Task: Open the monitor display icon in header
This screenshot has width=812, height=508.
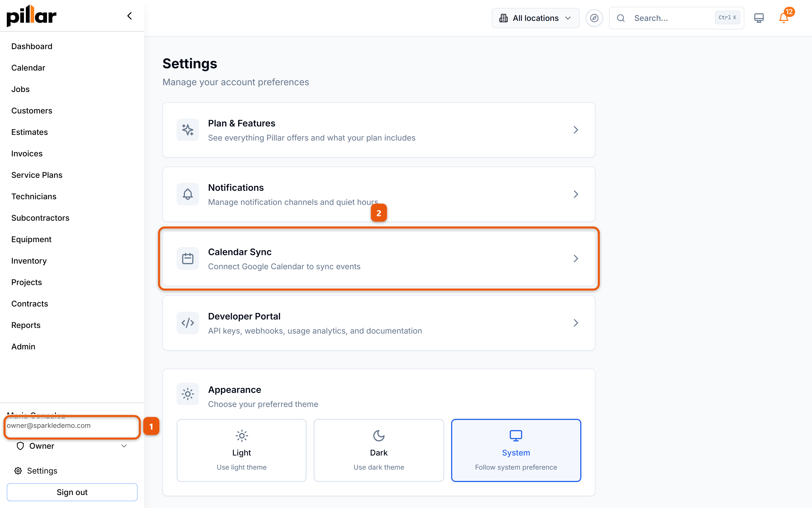Action: [759, 18]
